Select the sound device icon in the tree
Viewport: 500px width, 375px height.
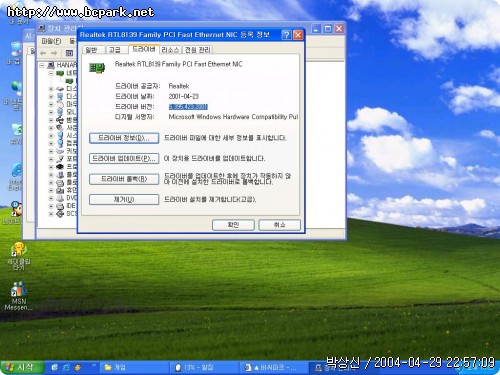60,128
